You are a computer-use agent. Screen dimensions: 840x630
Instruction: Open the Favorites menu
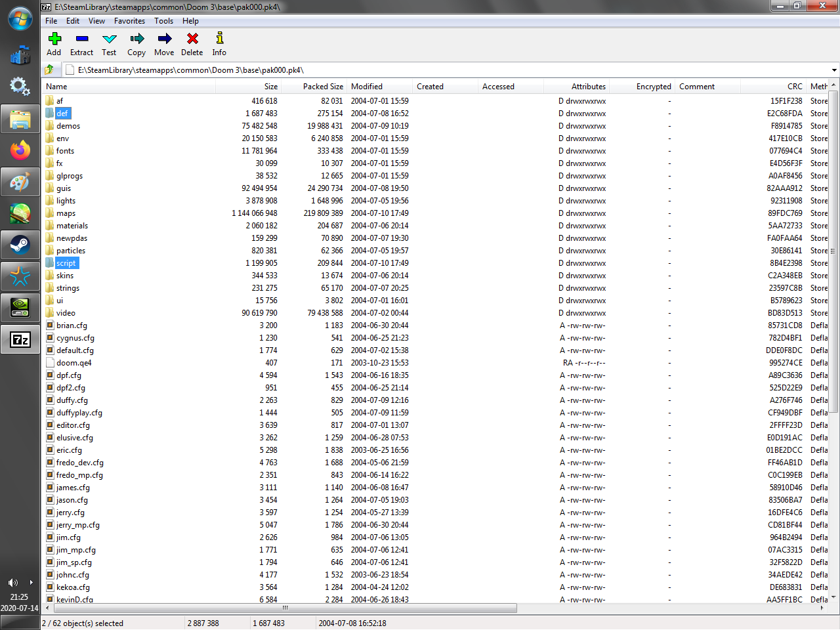(x=129, y=21)
